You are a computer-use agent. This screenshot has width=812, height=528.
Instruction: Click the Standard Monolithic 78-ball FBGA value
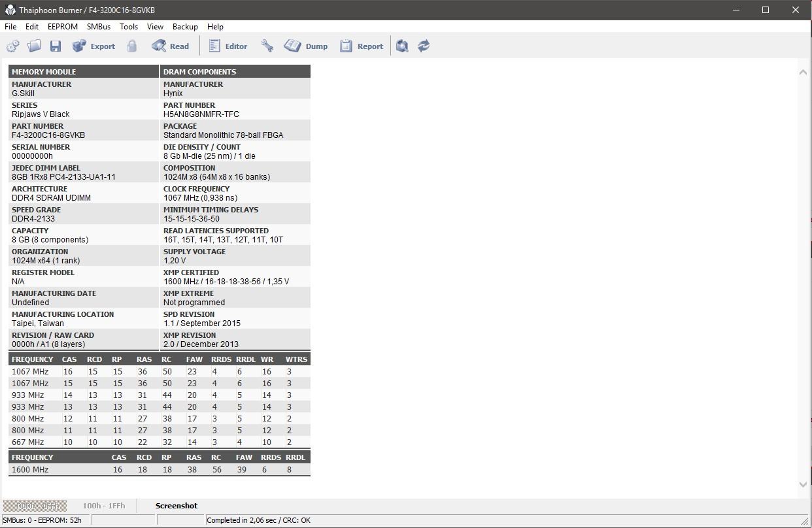click(x=224, y=135)
